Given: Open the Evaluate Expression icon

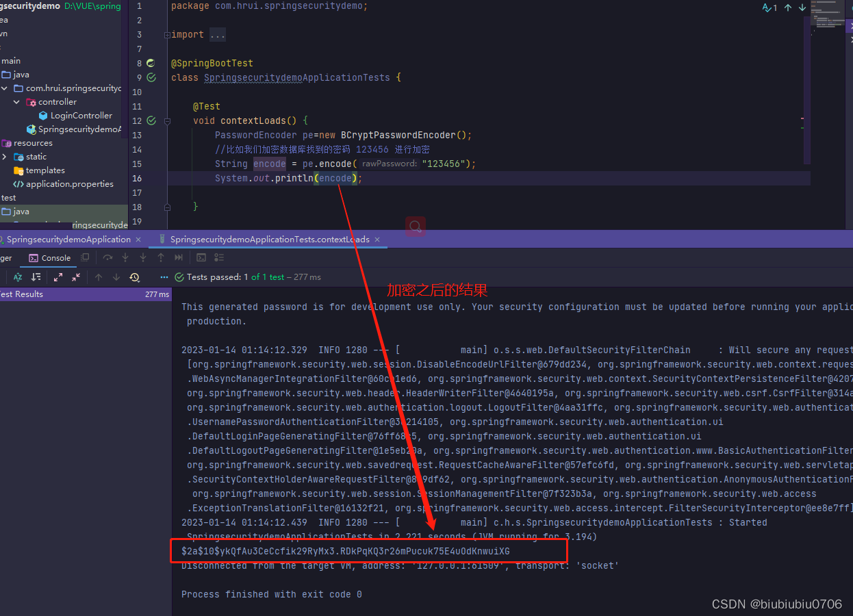Looking at the screenshot, I should pos(201,257).
